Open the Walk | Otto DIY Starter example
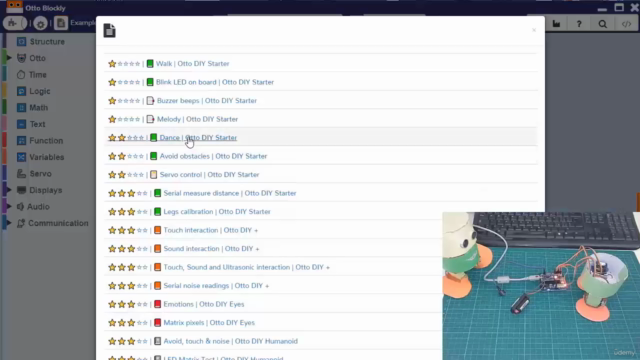Image resolution: width=640 pixels, height=360 pixels. (x=192, y=64)
